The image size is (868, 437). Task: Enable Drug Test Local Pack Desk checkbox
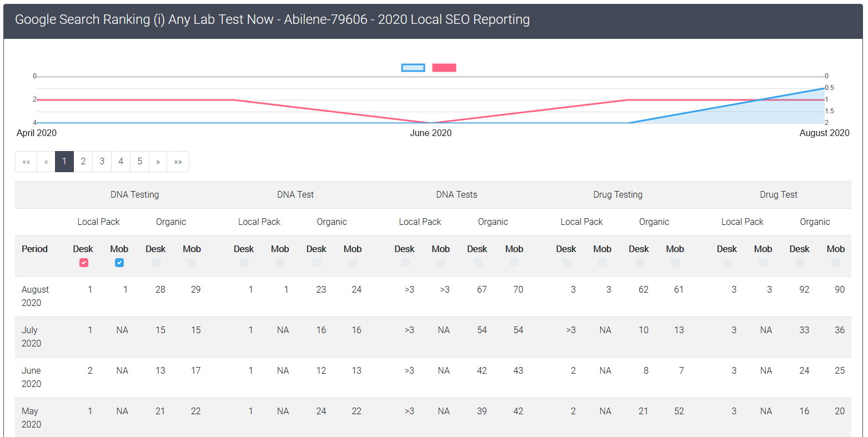tap(727, 263)
